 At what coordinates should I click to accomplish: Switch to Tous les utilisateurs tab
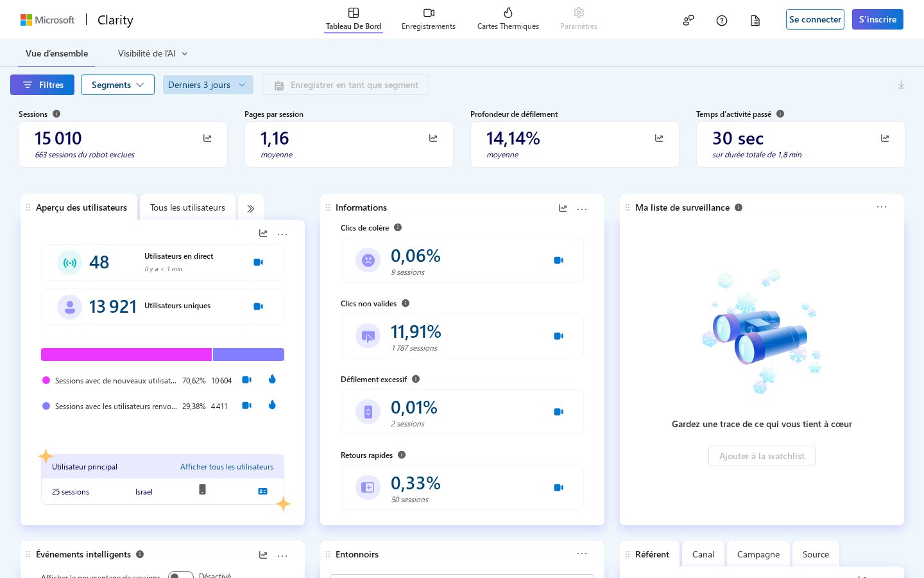(x=187, y=207)
